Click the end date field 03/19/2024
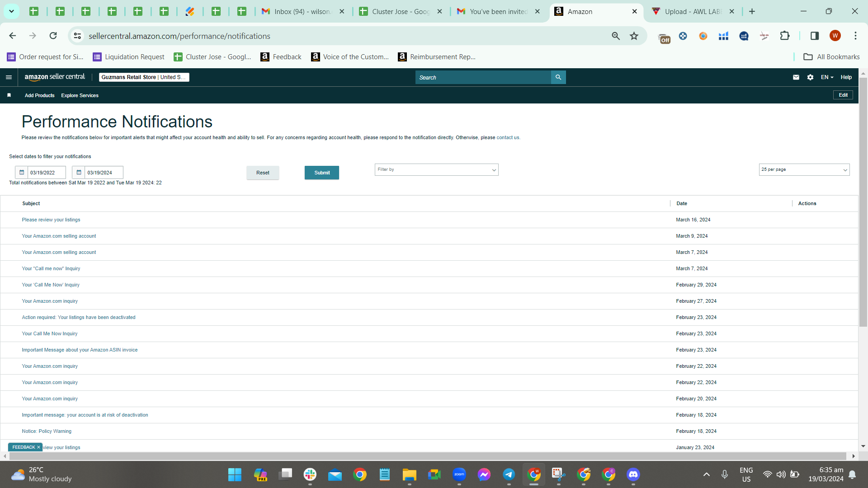The height and width of the screenshot is (488, 868). pos(104,173)
